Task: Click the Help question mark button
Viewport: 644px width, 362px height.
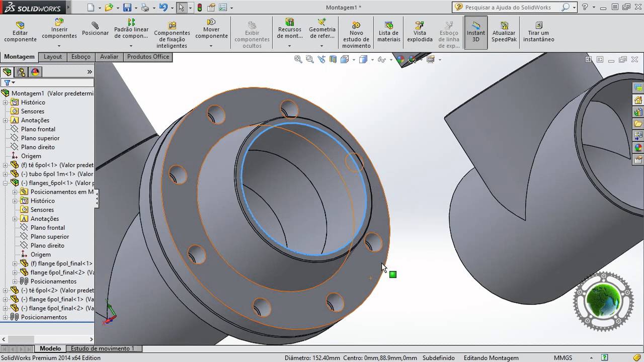Action: click(x=585, y=8)
